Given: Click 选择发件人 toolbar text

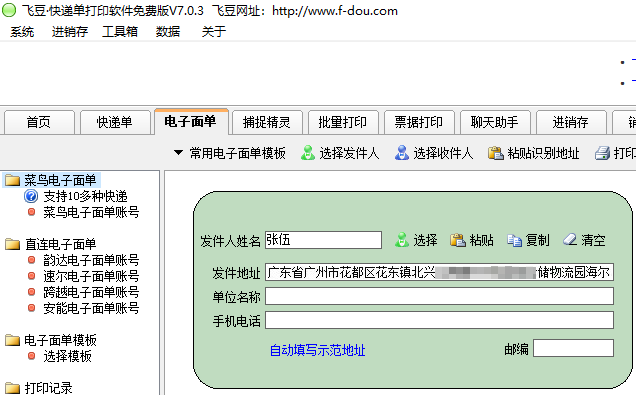Looking at the screenshot, I should click(349, 153).
